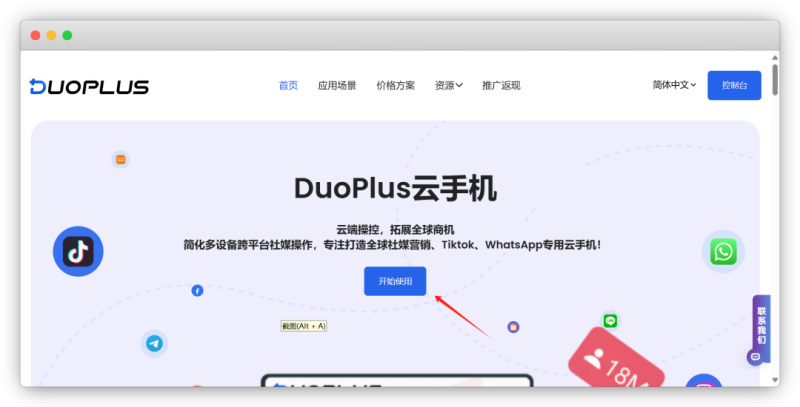Click the TikTok app icon
The width and height of the screenshot is (800, 407).
[78, 251]
